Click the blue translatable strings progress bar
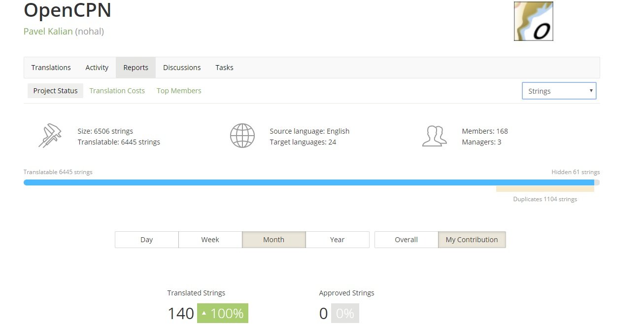Screen dimensions: 644x325 coord(296,182)
